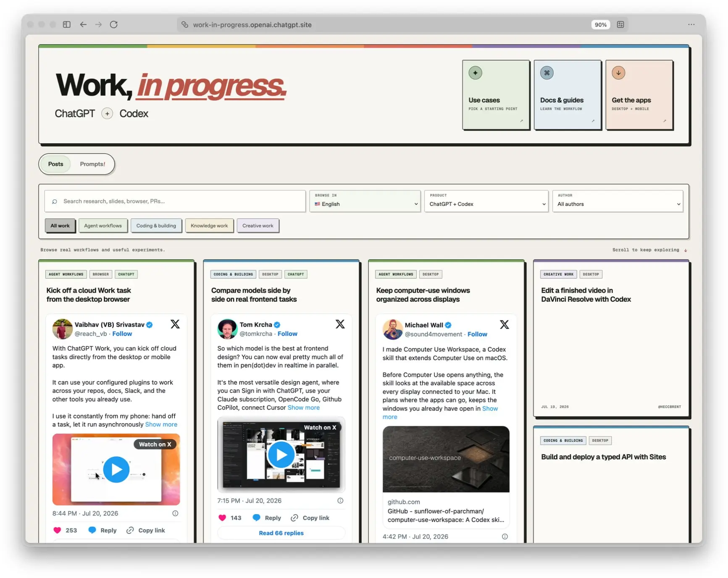Open the "7:15 PM · Jul 20, 2026" timestamp
This screenshot has height=578, width=728.
point(249,501)
